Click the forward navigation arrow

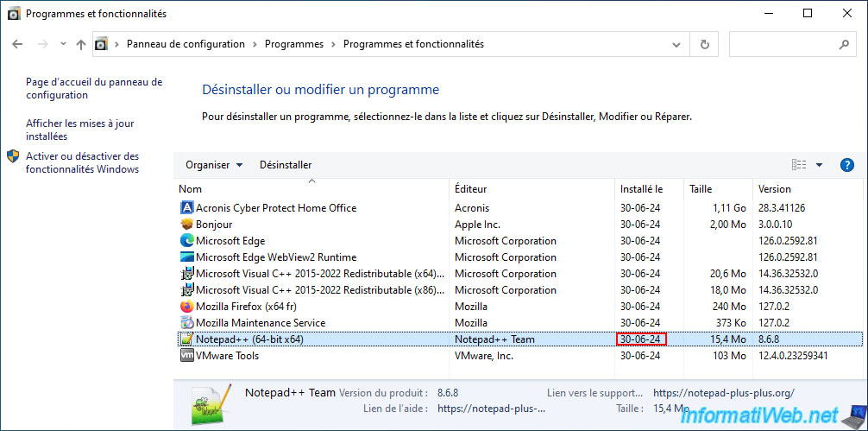coord(43,44)
